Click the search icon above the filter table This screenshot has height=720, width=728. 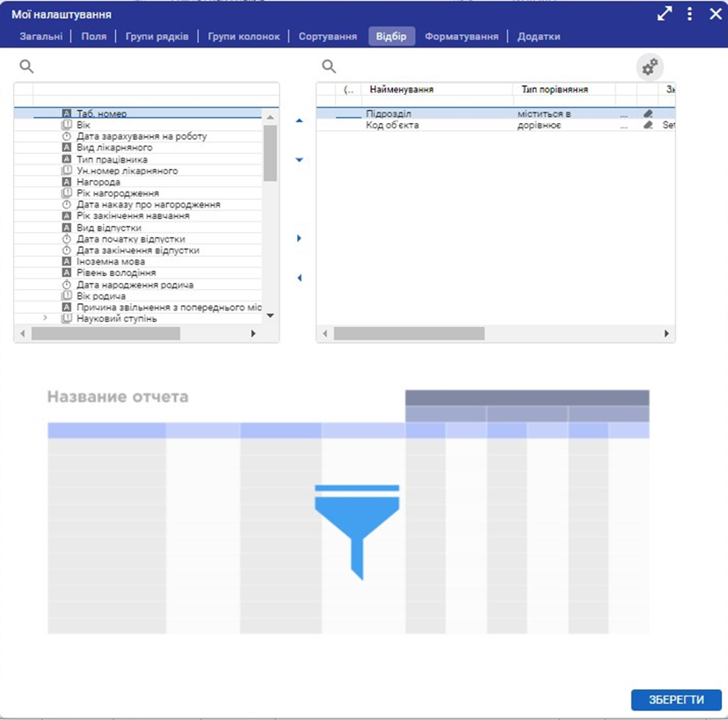pos(329,67)
